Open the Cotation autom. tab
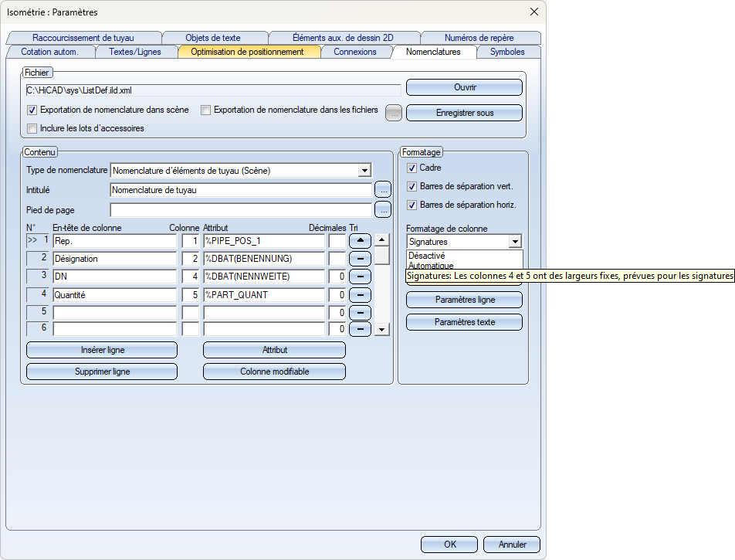735x560 pixels. 50,52
